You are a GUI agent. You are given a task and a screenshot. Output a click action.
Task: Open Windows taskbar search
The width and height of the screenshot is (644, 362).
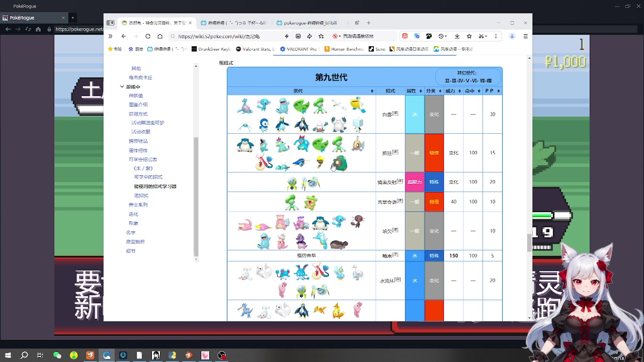coord(24,355)
